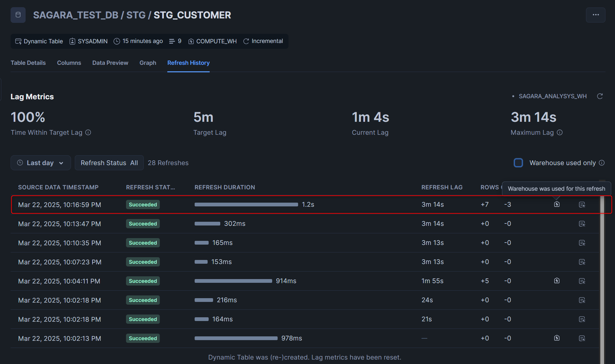
Task: Click the clock icon beside 15 minutes ago
Action: pos(117,41)
